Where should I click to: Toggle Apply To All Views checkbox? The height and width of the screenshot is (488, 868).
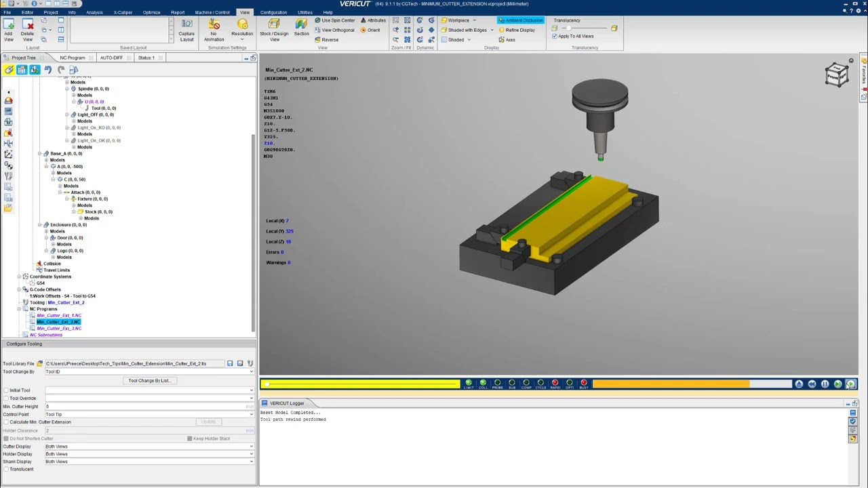(555, 37)
